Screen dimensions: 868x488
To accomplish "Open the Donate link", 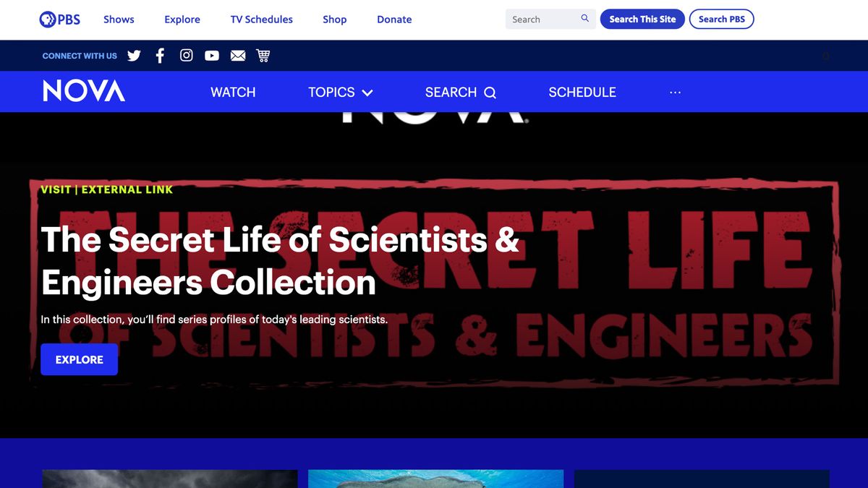I will tap(394, 20).
